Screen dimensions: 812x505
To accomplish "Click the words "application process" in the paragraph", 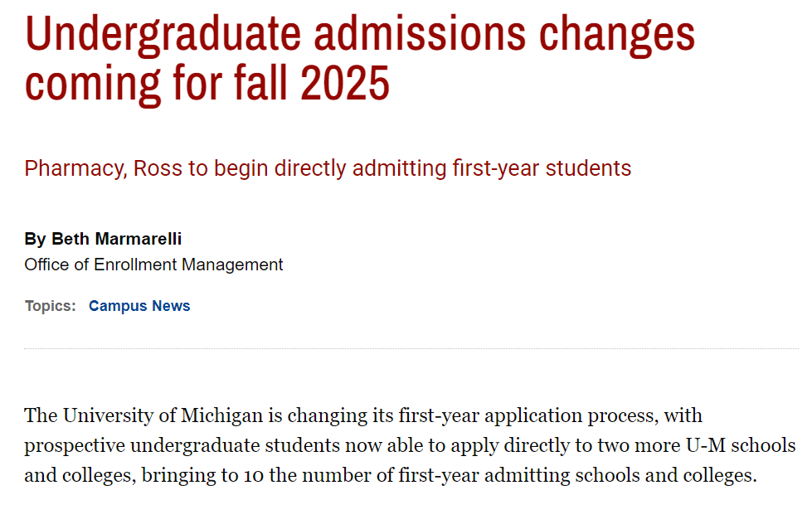I will coord(571,415).
